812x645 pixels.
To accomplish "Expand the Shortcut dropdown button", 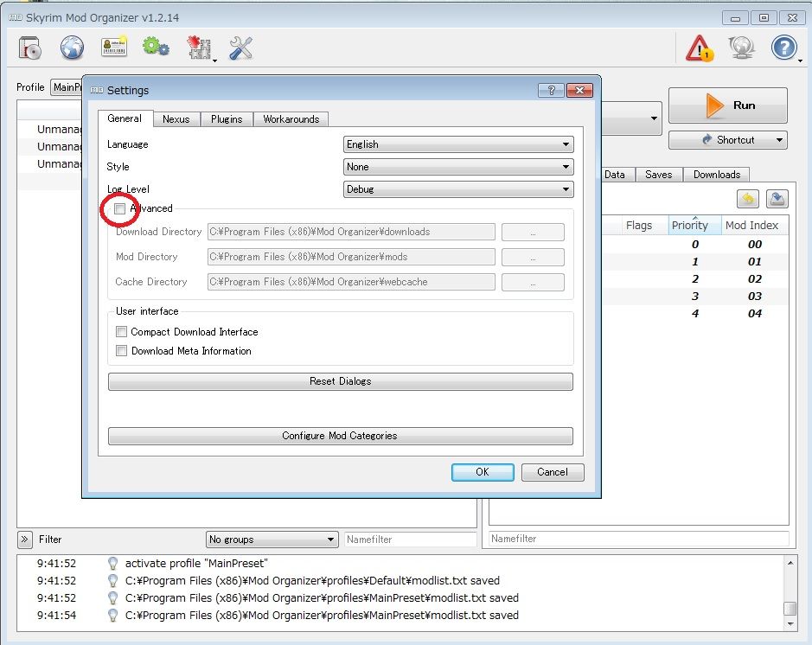I will pyautogui.click(x=779, y=140).
